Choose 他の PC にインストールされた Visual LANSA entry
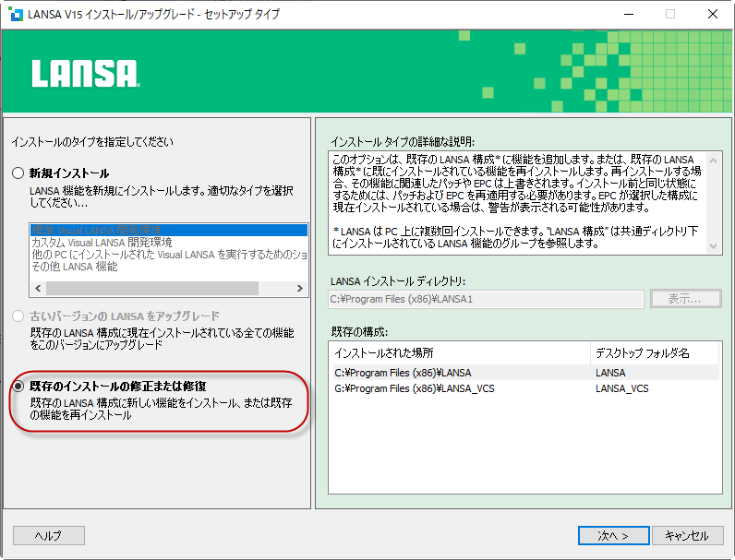This screenshot has height=560, width=735. (169, 255)
